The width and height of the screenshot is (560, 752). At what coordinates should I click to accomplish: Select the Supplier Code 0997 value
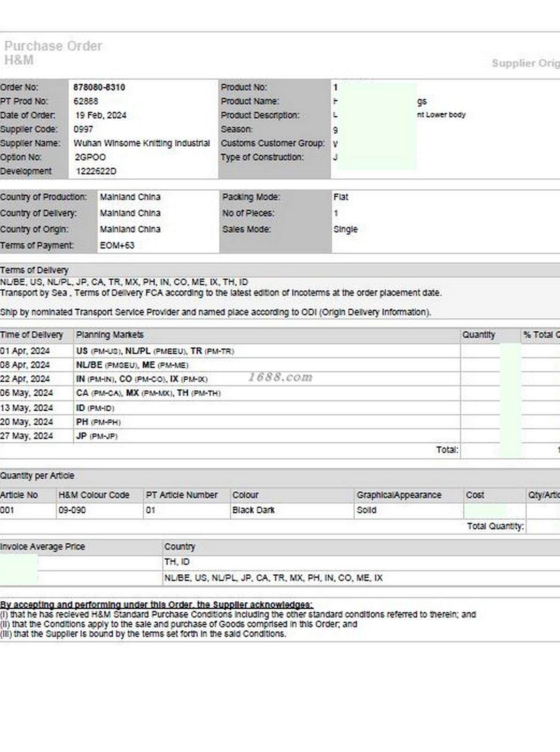[83, 129]
